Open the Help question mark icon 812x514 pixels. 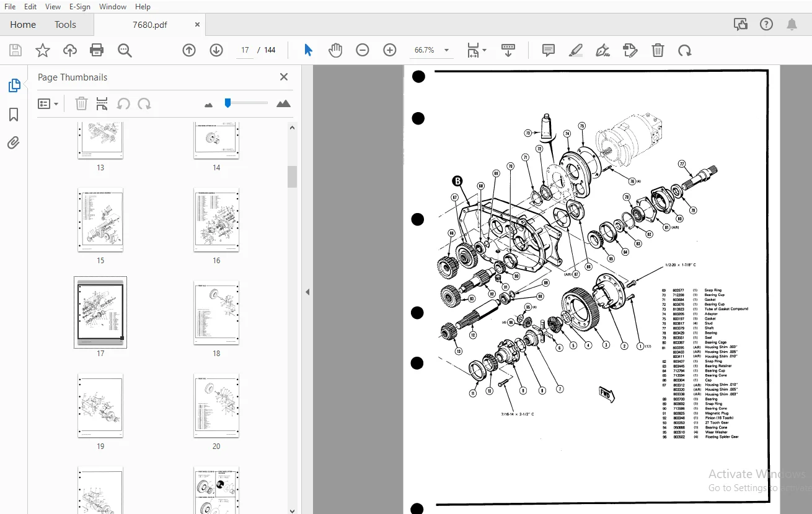click(x=766, y=24)
